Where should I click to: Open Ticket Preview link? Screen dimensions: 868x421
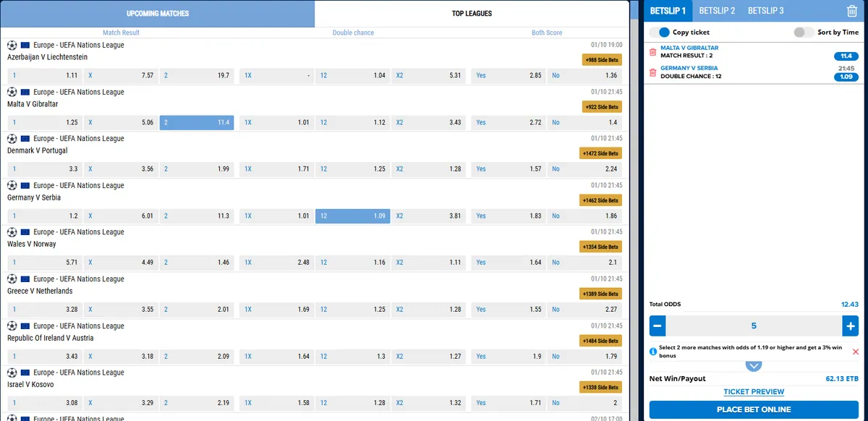(754, 391)
